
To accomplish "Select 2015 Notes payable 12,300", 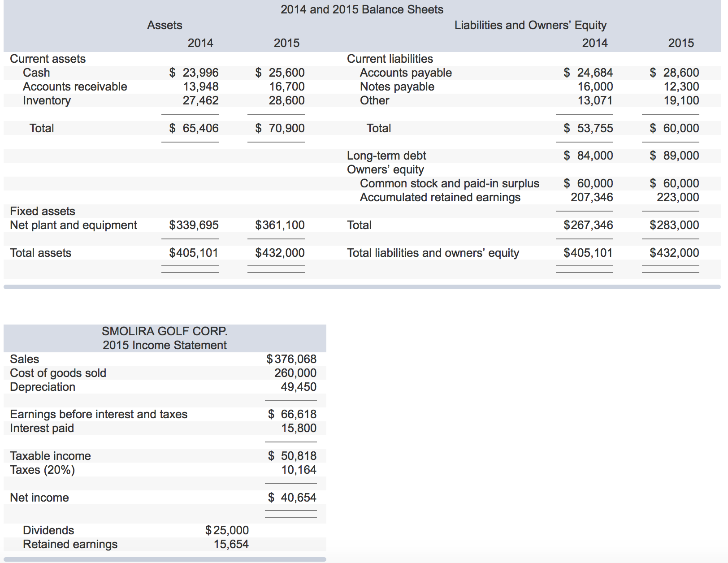I will 681,87.
